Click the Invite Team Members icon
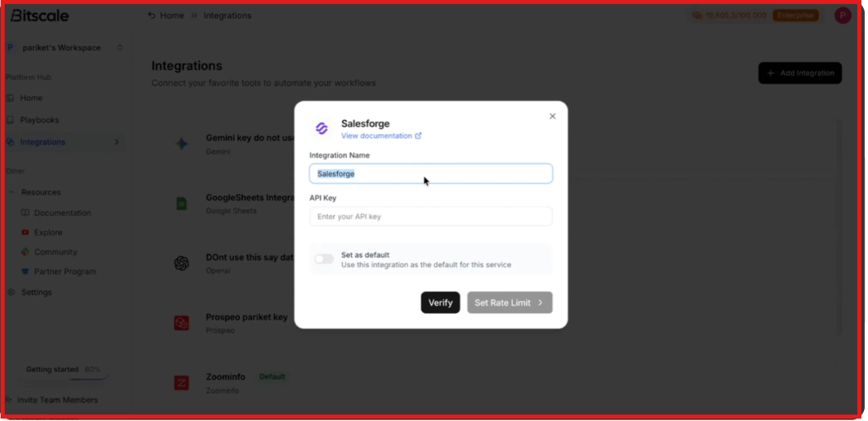Image resolution: width=868 pixels, height=421 pixels. pyautogui.click(x=7, y=400)
